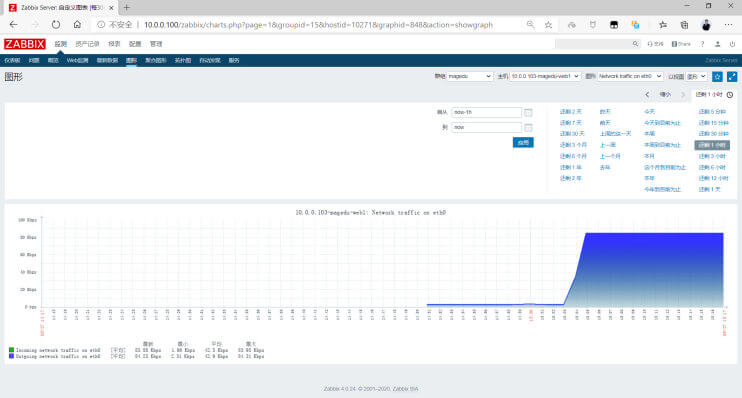
Task: Open the user profile icon in Zabbix header
Action: pyautogui.click(x=717, y=44)
